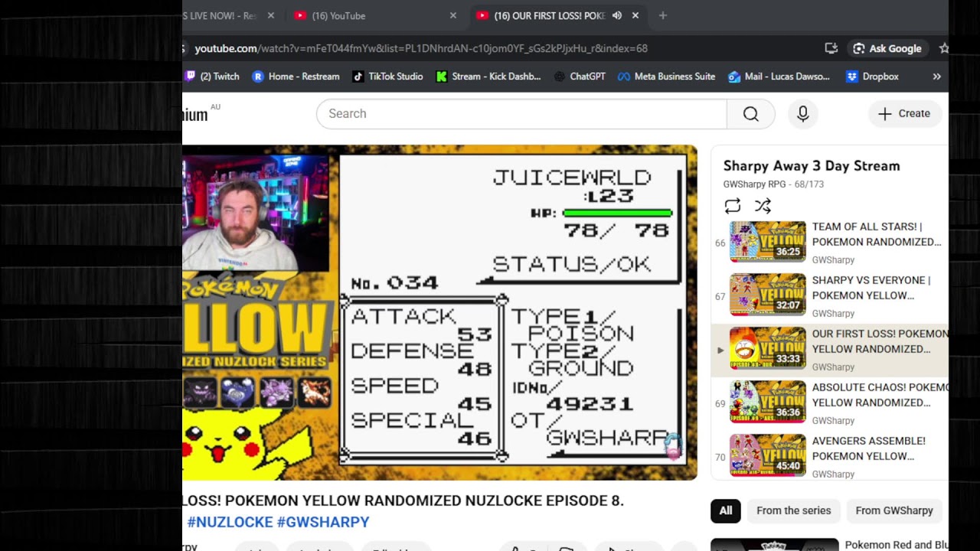Start voice search with the microphone
The height and width of the screenshot is (551, 980).
[x=802, y=113]
